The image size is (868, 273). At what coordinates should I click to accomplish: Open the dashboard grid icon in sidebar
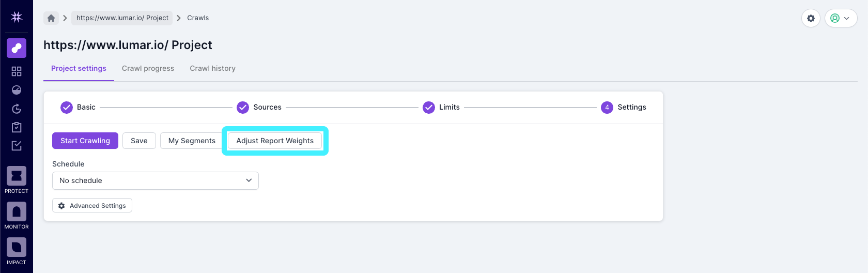click(17, 71)
